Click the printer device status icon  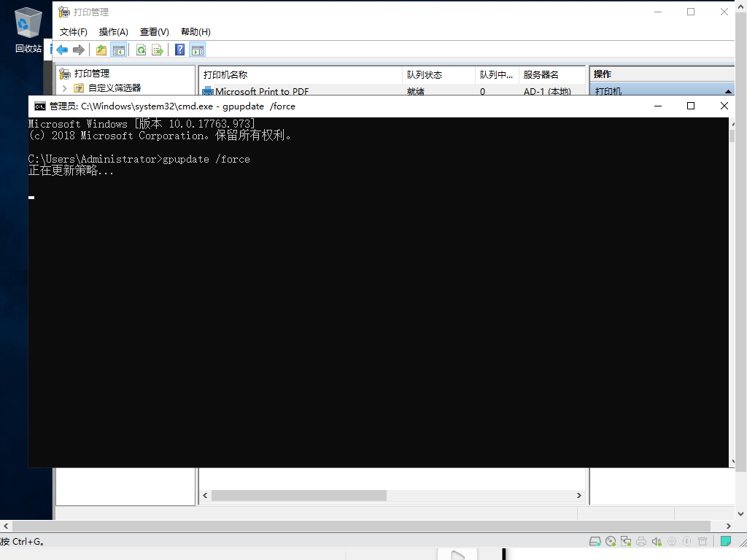pos(641,542)
